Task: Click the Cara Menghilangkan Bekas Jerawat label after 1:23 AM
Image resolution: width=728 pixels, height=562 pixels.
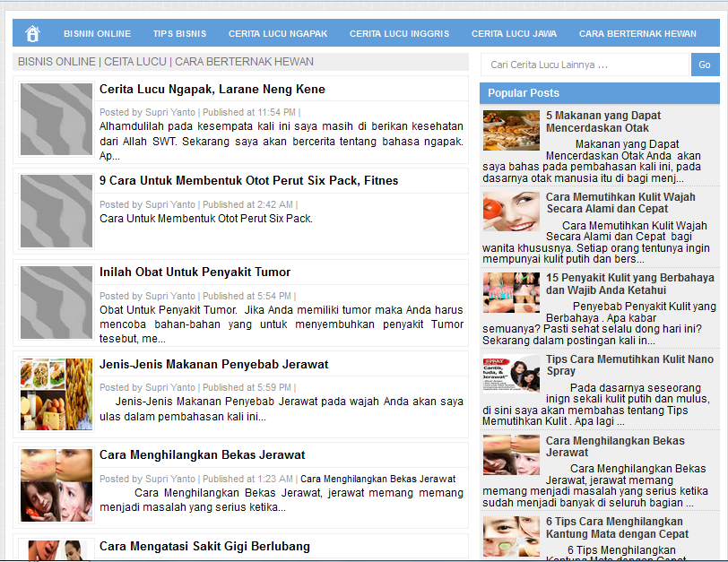Action: [378, 479]
